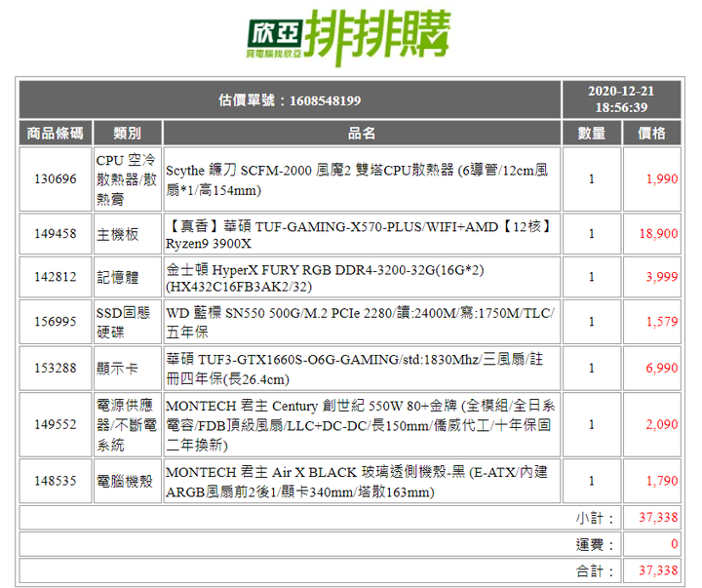The height and width of the screenshot is (588, 702).
Task: Click the MONTECH Century 550W product name
Action: (362, 425)
